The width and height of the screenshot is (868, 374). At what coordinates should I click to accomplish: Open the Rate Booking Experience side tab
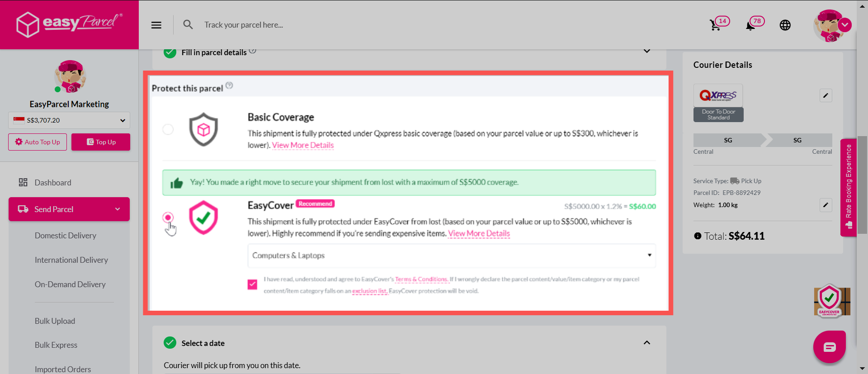pos(849,188)
